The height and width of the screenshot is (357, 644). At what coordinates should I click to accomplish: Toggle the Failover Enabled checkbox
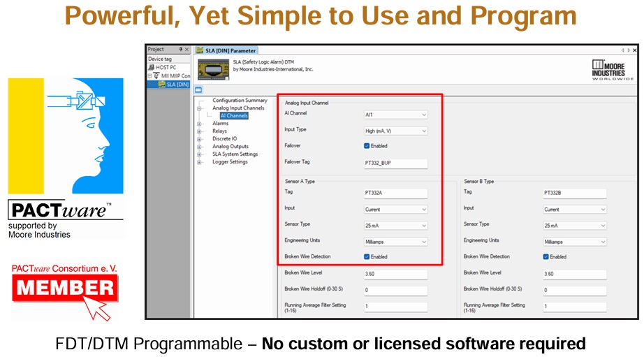pyautogui.click(x=367, y=146)
